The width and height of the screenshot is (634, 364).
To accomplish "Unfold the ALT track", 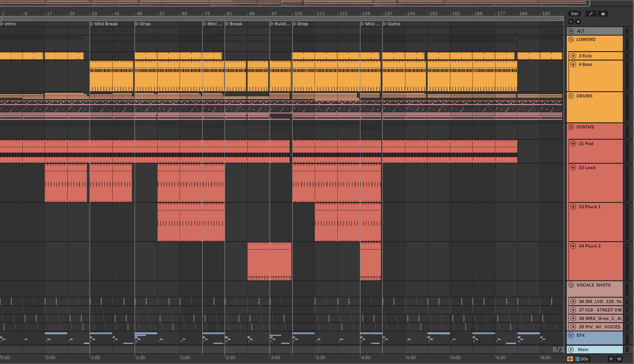I will (571, 31).
